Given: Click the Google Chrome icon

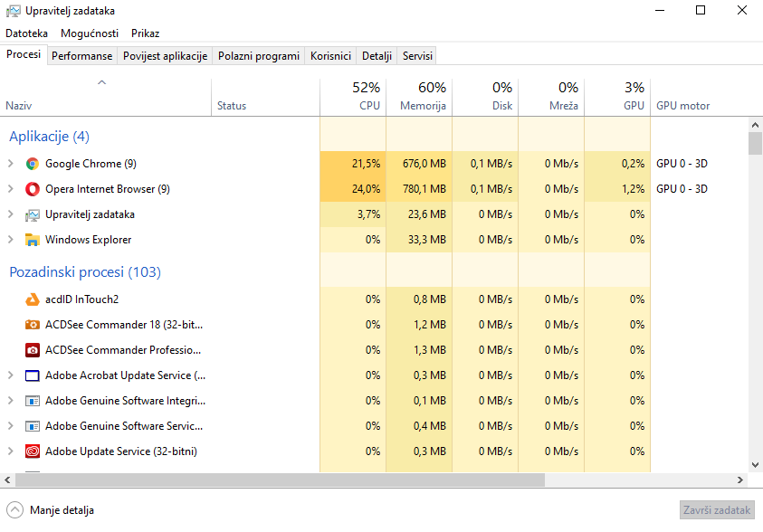Looking at the screenshot, I should pyautogui.click(x=32, y=164).
